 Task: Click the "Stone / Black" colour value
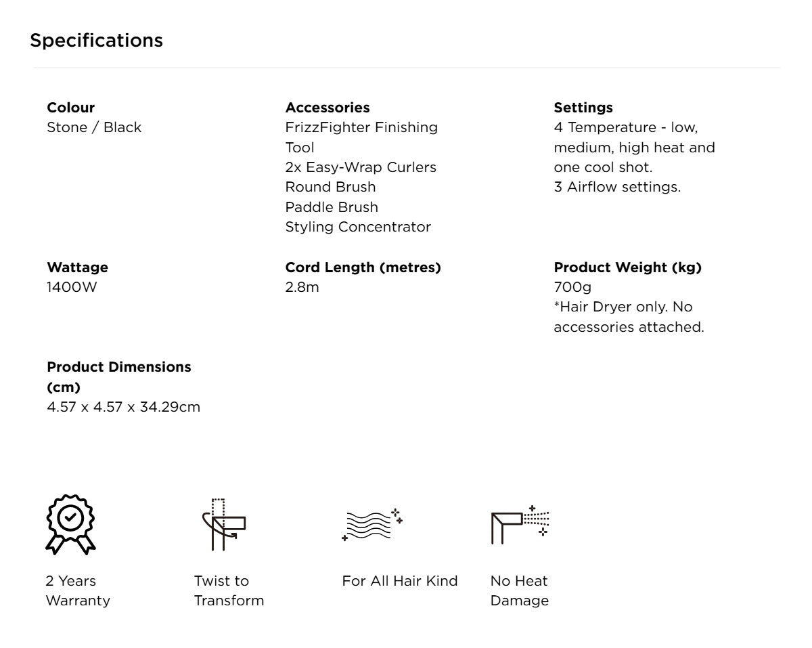94,127
